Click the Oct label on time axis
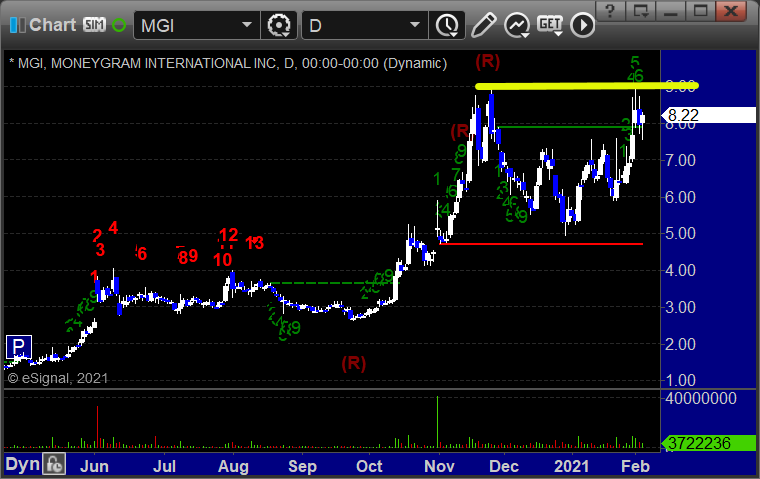Viewport: 760px width, 479px height. coord(369,466)
